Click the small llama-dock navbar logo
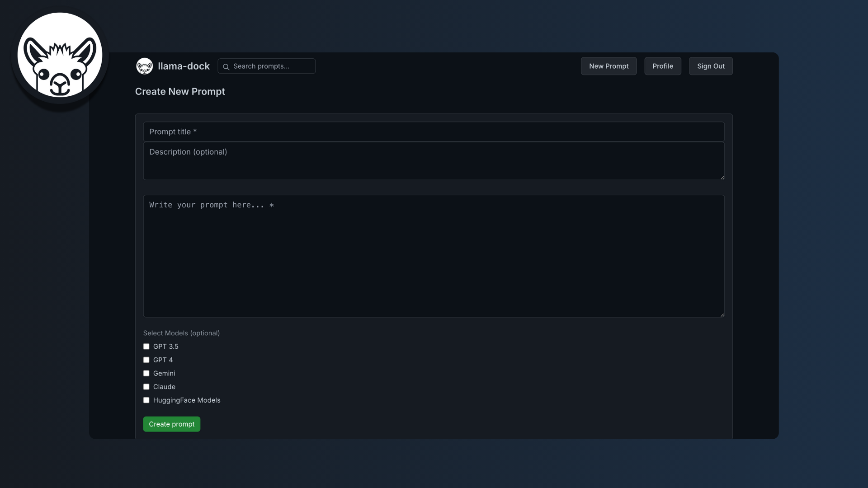This screenshot has width=868, height=488. point(145,66)
